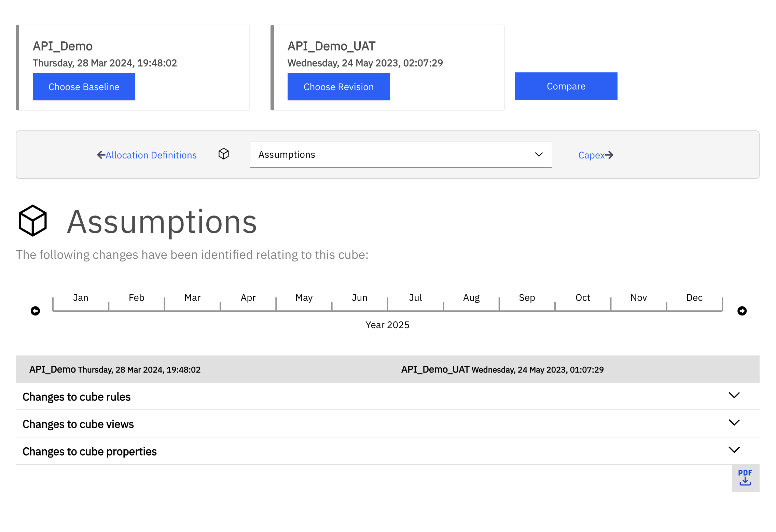Go to previous year with left arrow
The image size is (776, 532).
(x=35, y=311)
